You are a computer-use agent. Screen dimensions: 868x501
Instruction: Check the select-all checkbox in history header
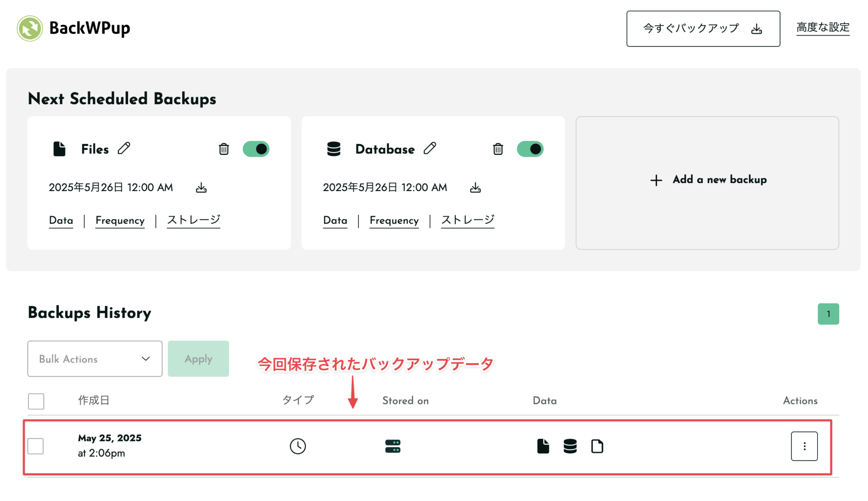36,401
